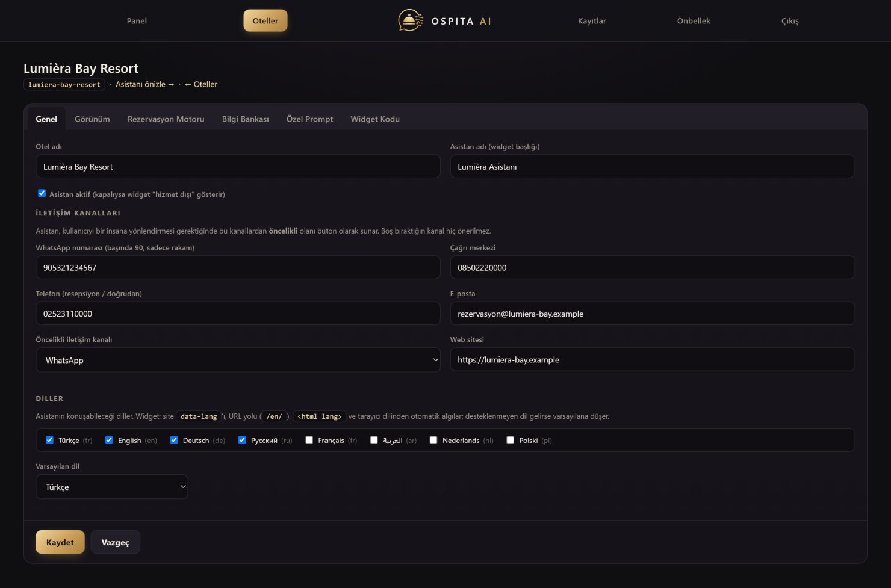891x588 pixels.
Task: Click the Web sitesi input field
Action: [x=653, y=360]
